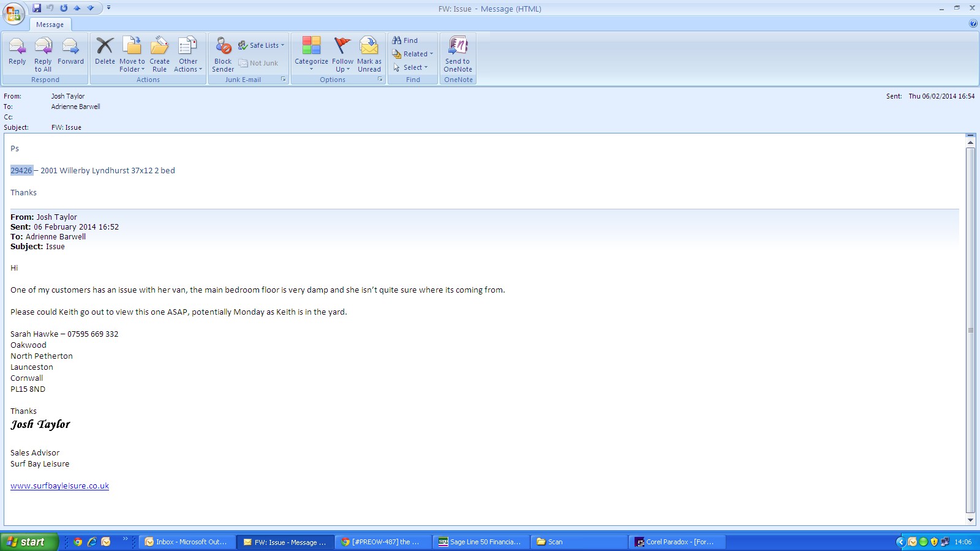Launch Internet Explorer from Quick Launch

[92, 542]
